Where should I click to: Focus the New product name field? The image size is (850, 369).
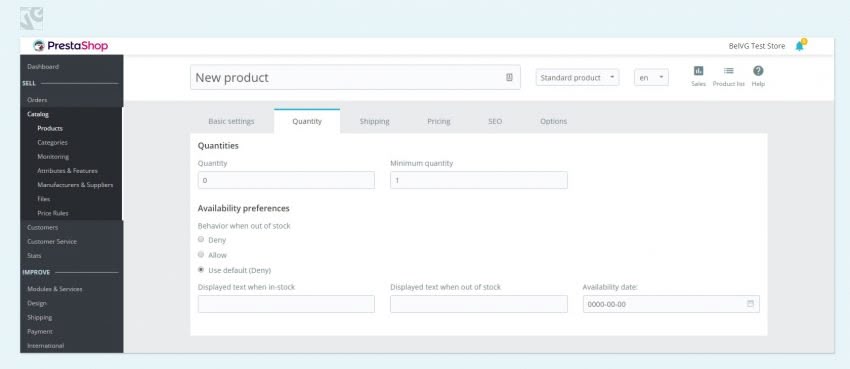(x=355, y=77)
